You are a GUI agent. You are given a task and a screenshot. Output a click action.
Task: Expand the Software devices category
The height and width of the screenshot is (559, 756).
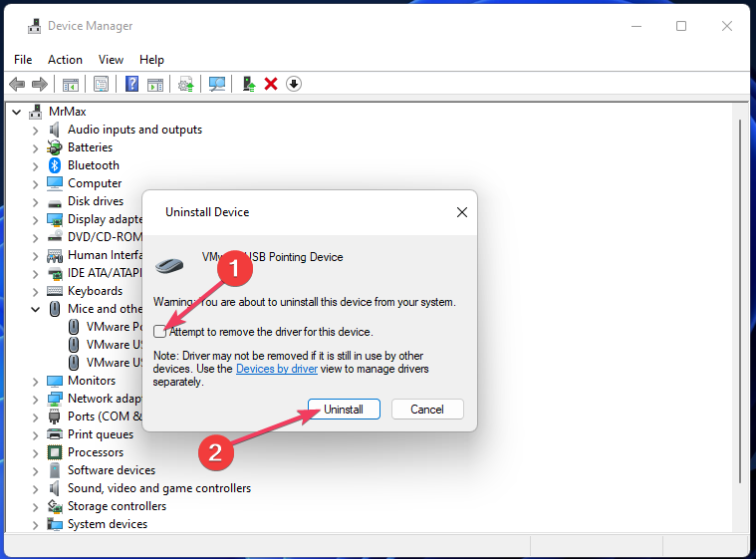(35, 470)
